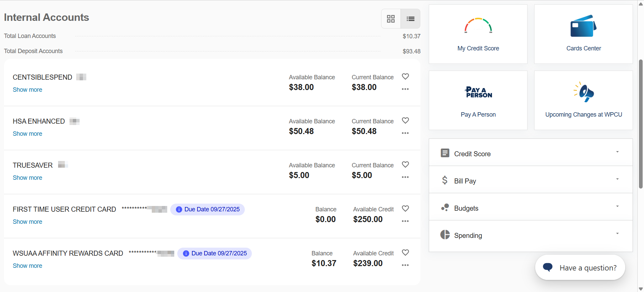
Task: Click the Credit Score panel title
Action: (472, 154)
